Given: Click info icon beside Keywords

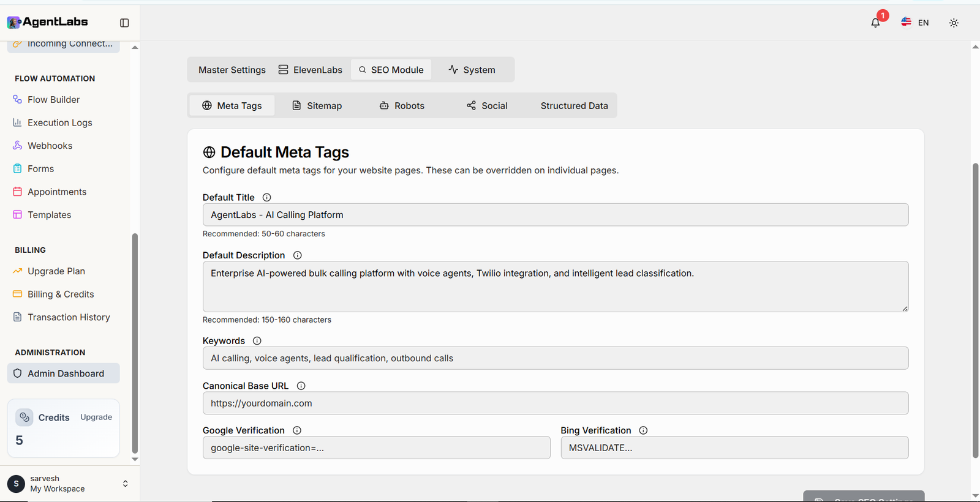Looking at the screenshot, I should [x=257, y=341].
